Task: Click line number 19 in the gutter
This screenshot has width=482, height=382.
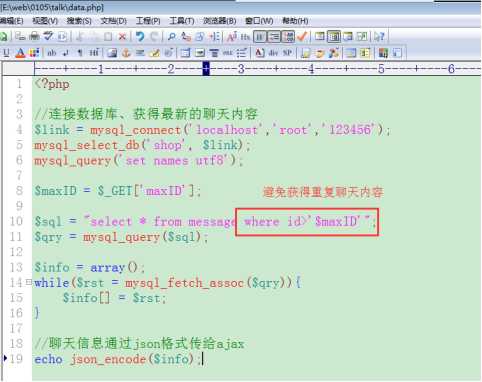Action: 16,359
